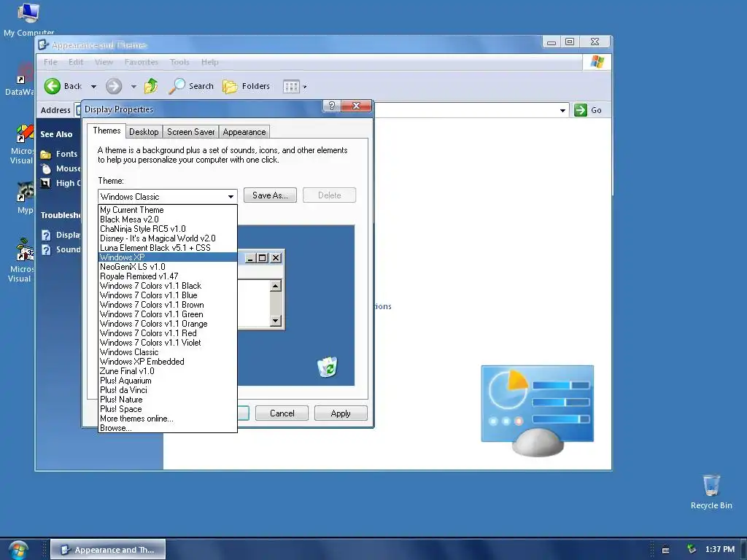The image size is (747, 560).
Task: Click the Up folder icon in toolbar
Action: coord(151,86)
